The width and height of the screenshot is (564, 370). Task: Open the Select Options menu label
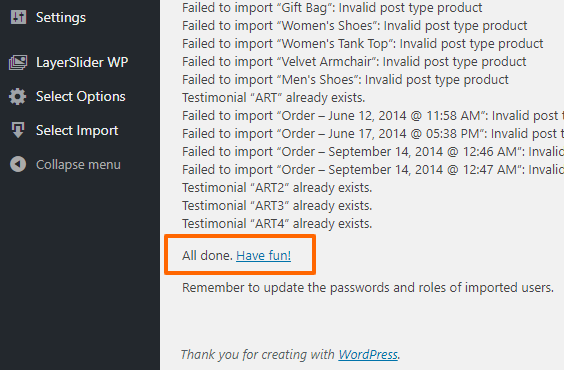coord(81,96)
